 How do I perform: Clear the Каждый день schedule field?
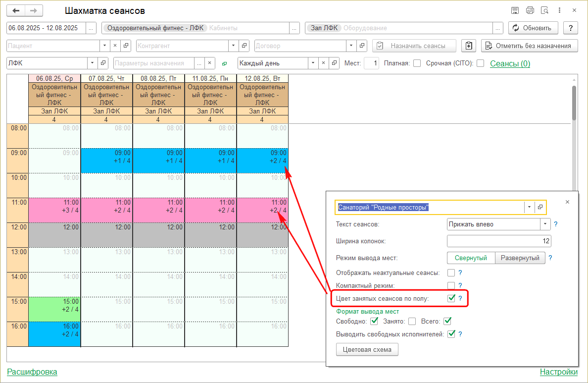[323, 63]
